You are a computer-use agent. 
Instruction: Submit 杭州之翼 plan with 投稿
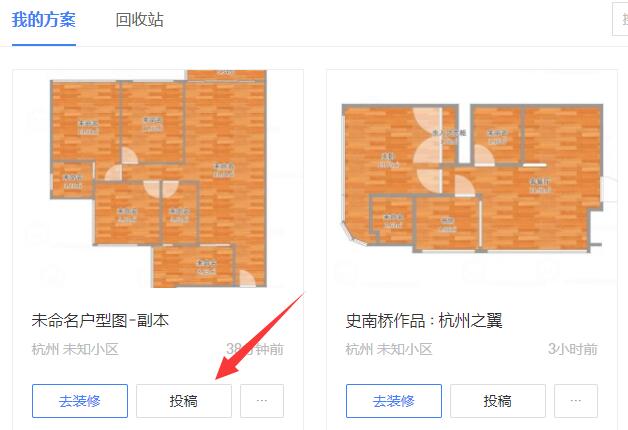pyautogui.click(x=498, y=401)
